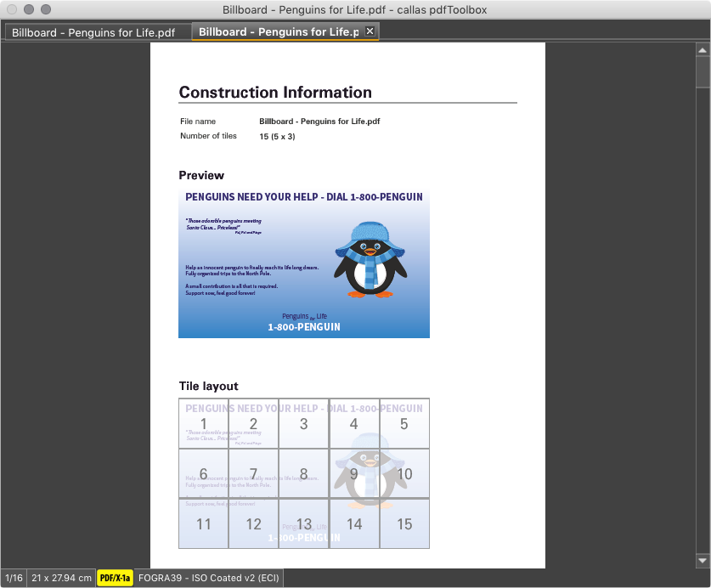711x588 pixels.
Task: Click the file name value Billboard - Penguins for Life.pdf
Action: click(319, 122)
